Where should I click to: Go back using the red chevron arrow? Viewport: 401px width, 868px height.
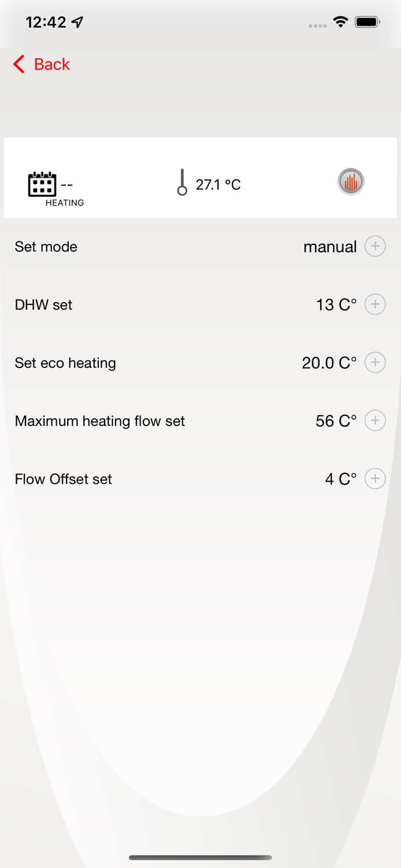click(x=19, y=64)
